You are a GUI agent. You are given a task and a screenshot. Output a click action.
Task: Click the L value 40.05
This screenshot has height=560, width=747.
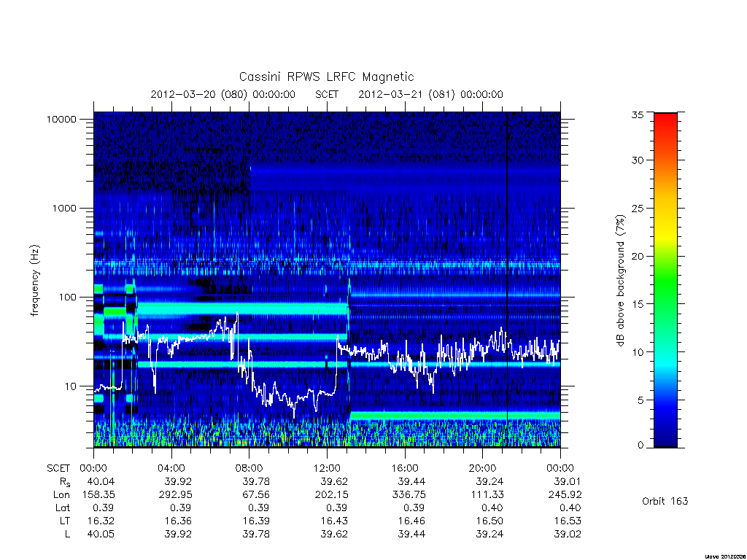click(101, 534)
